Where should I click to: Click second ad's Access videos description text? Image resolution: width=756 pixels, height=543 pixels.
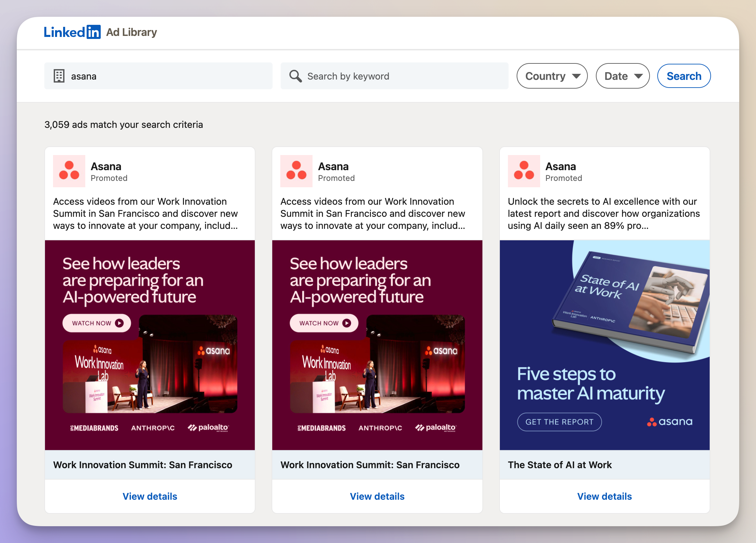click(x=373, y=213)
